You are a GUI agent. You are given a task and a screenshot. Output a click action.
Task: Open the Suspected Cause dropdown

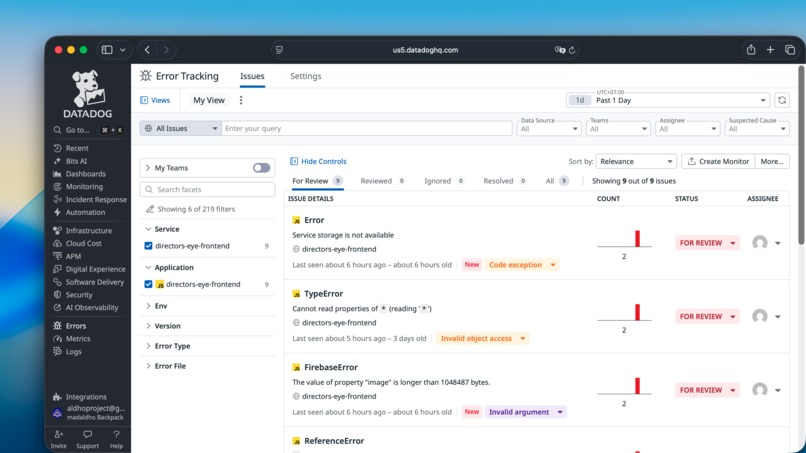coord(757,129)
